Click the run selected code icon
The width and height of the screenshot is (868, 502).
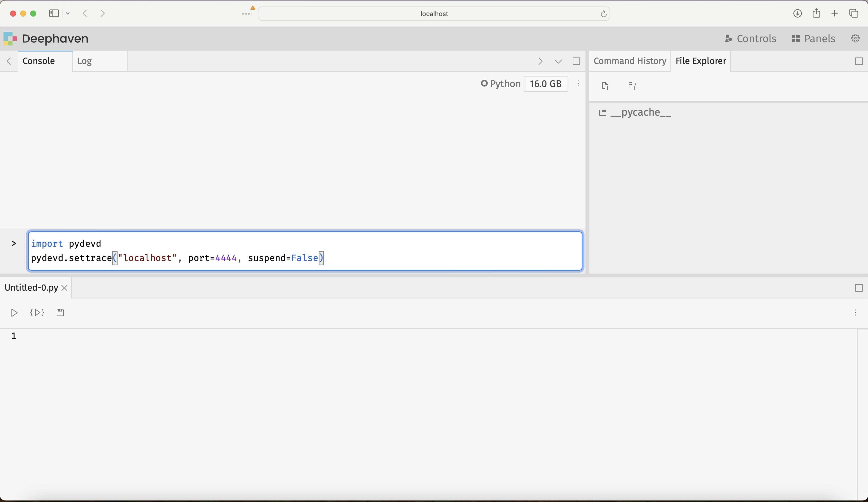point(37,313)
